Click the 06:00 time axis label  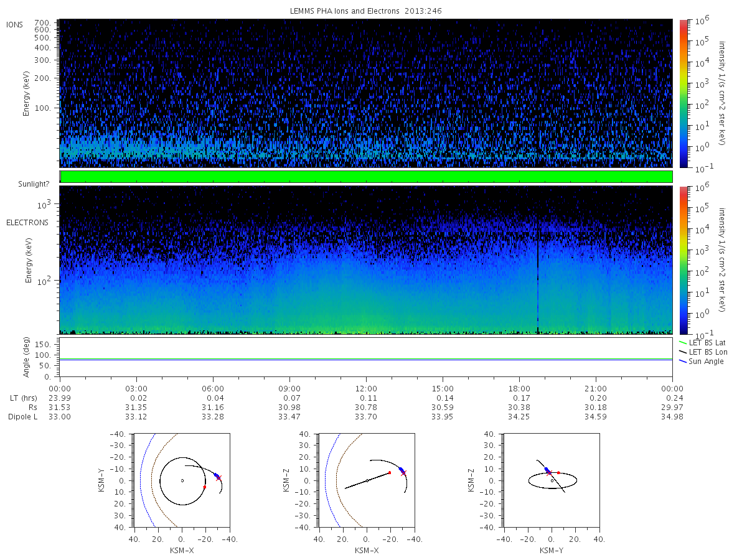(213, 388)
